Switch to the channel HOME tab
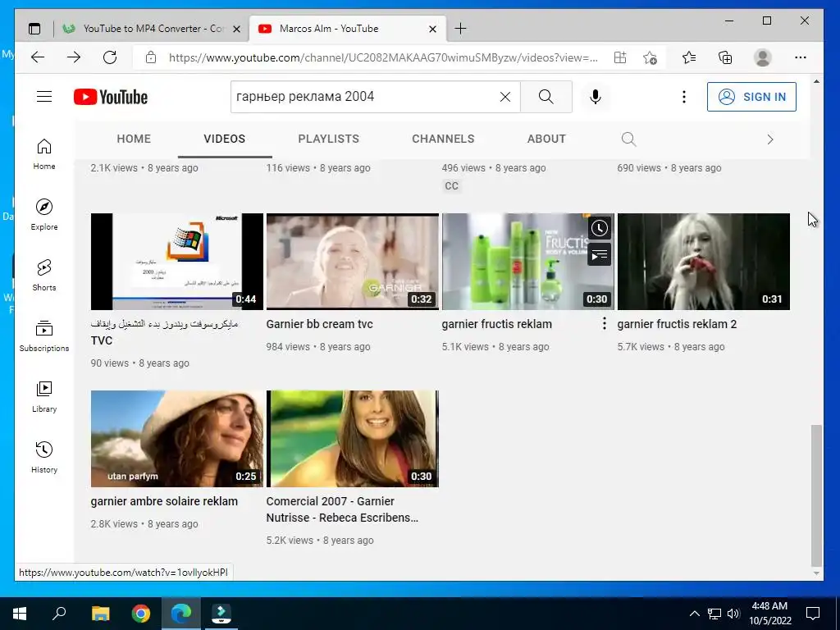840x630 pixels. (134, 139)
